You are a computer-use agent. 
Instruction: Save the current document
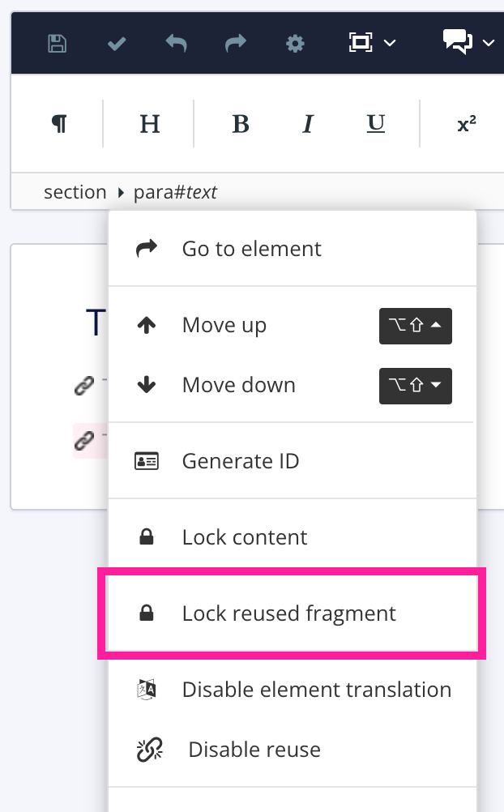coord(57,43)
